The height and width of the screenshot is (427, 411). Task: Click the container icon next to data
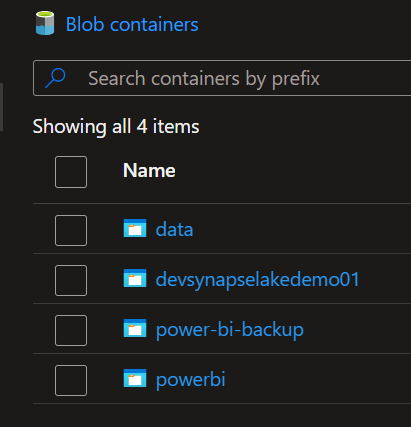click(x=135, y=228)
